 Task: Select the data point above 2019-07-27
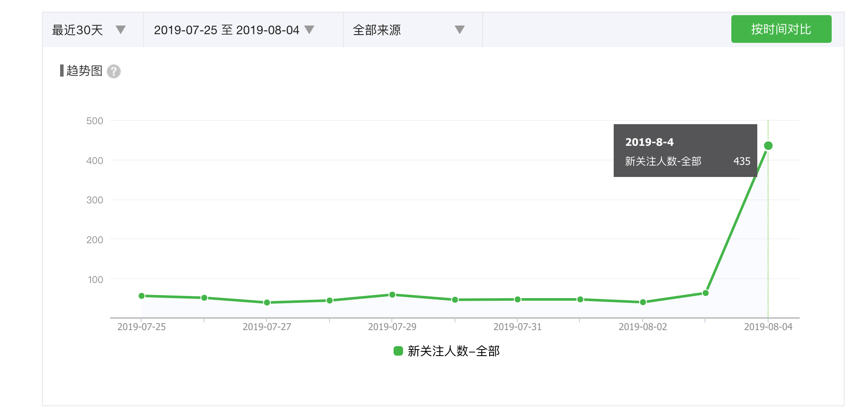[x=267, y=302]
